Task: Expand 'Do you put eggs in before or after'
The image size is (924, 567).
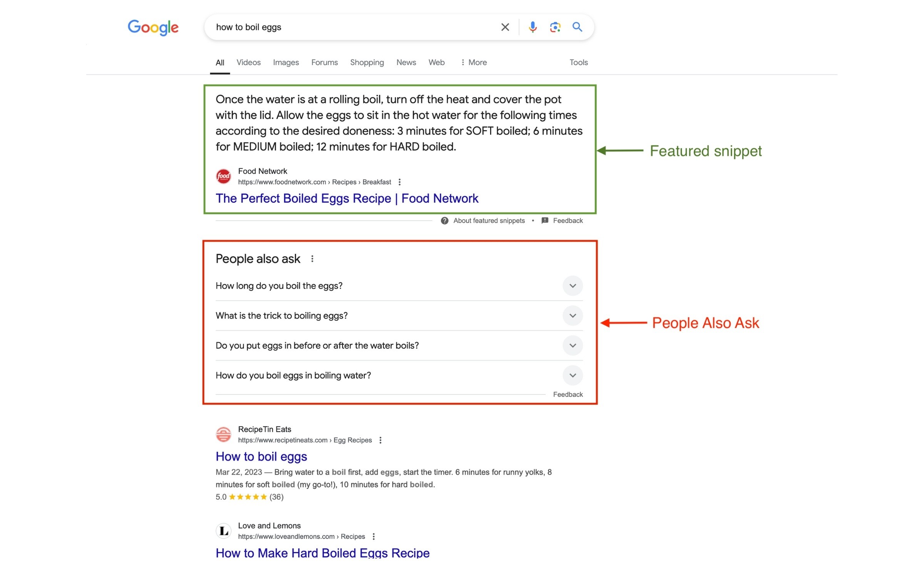Action: [399, 346]
